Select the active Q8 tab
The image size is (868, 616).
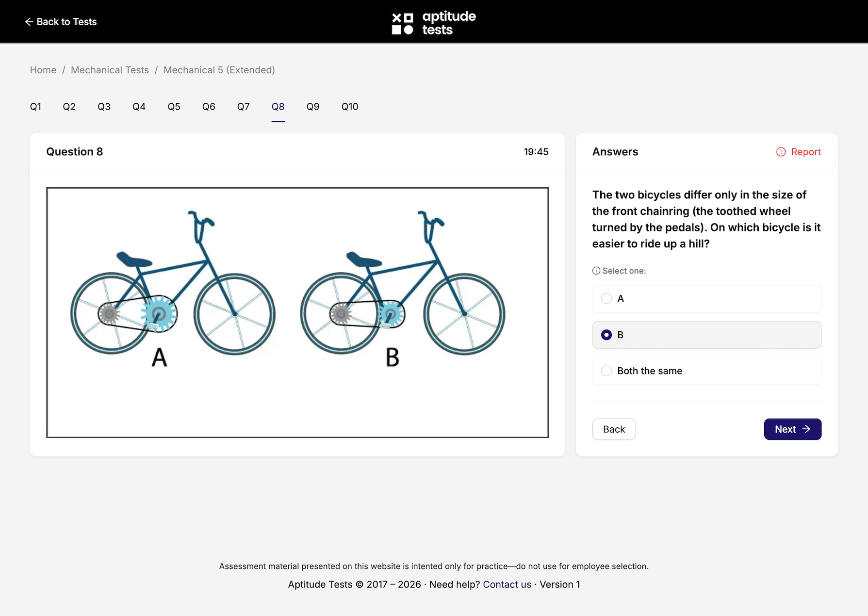click(278, 107)
